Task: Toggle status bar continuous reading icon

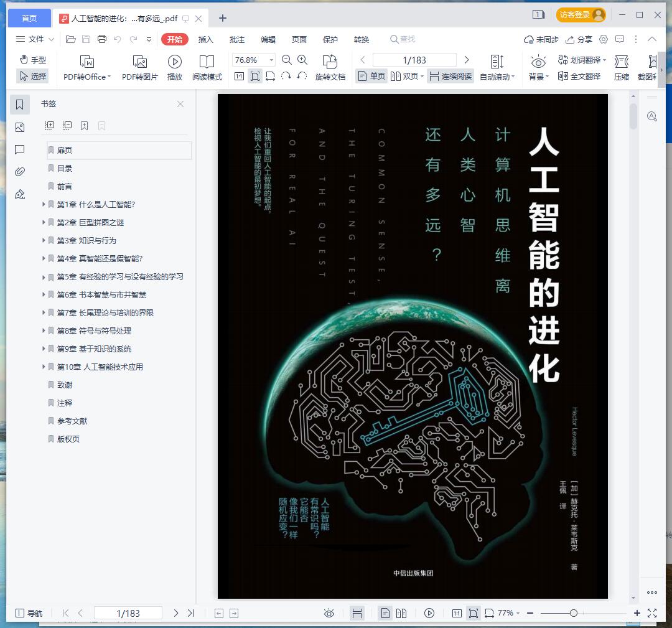Action: (357, 613)
